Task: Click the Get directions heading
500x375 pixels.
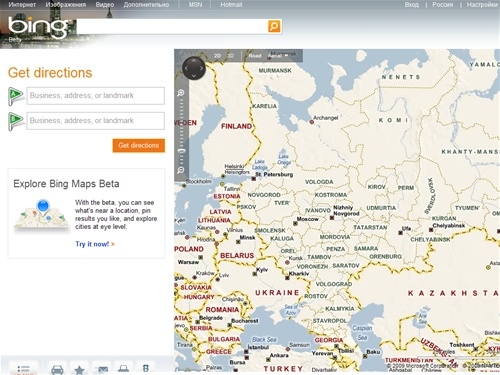Action: pyautogui.click(x=50, y=73)
